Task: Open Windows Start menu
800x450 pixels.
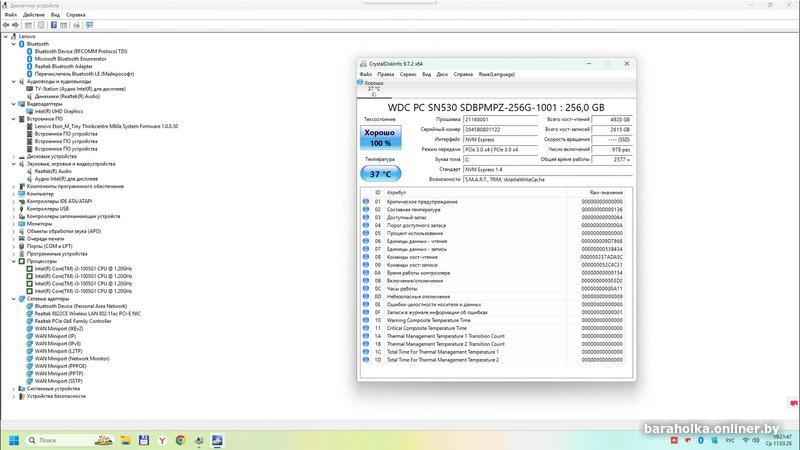Action: [14, 440]
